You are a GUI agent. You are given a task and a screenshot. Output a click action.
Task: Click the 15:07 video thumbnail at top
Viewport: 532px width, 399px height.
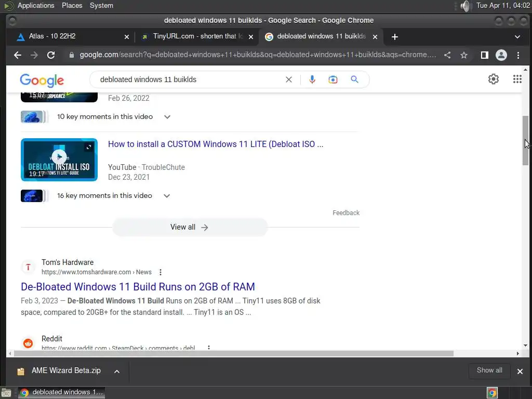coord(59,97)
